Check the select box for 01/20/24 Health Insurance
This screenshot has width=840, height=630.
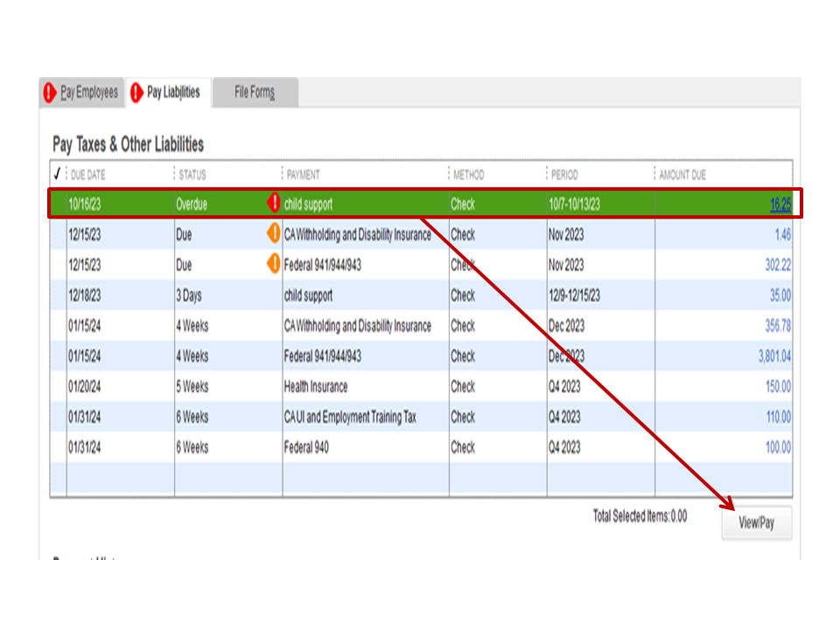(59, 386)
